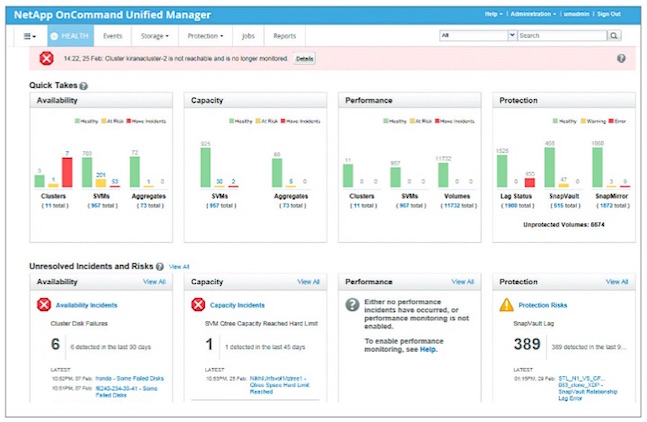The width and height of the screenshot is (647, 422).
Task: Expand the Storage menu
Action: pyautogui.click(x=155, y=36)
